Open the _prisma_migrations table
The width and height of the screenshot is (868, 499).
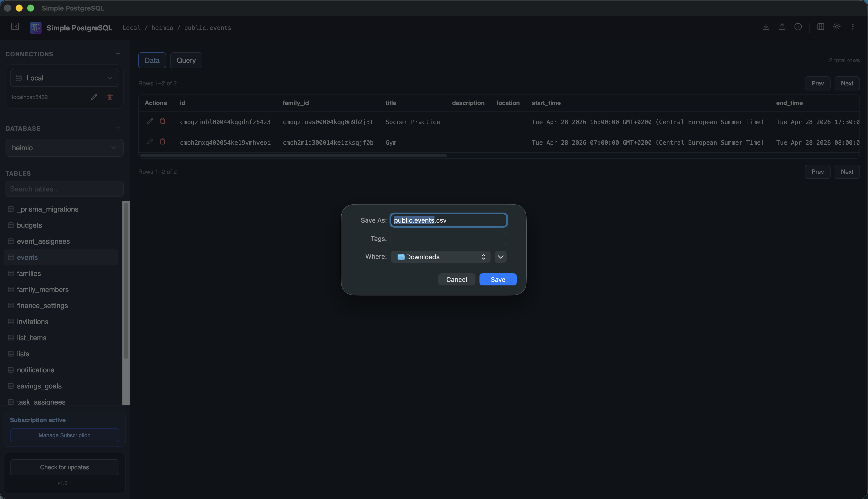click(61, 209)
